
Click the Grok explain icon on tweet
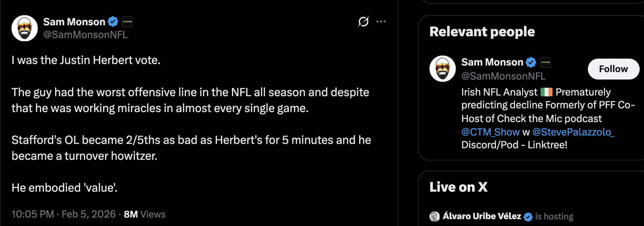click(x=363, y=22)
